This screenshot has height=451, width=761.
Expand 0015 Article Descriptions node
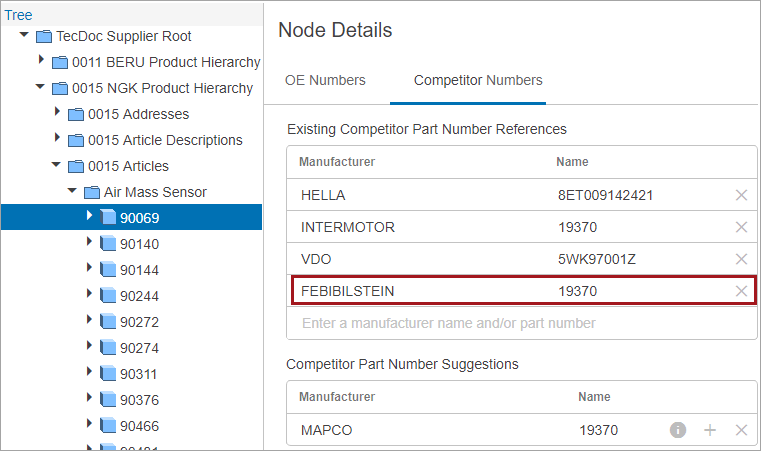[x=57, y=137]
